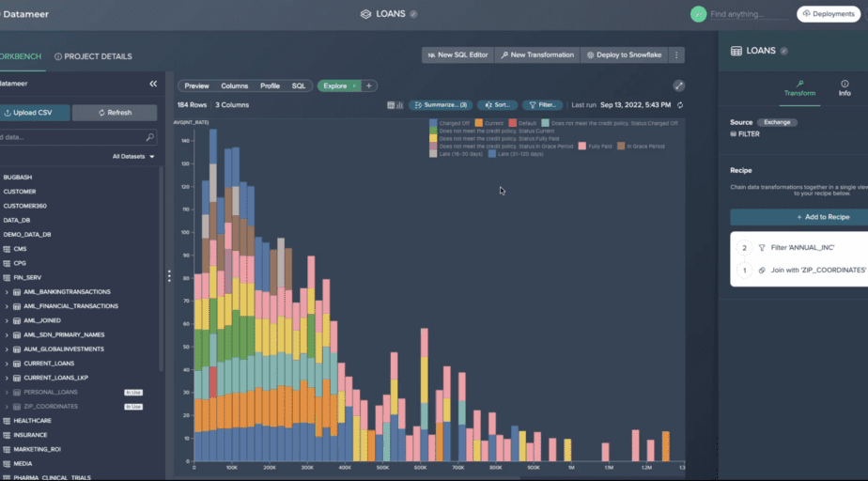Click the Fully Paid legend swatch
Screen dimensions: 868x481
point(581,147)
